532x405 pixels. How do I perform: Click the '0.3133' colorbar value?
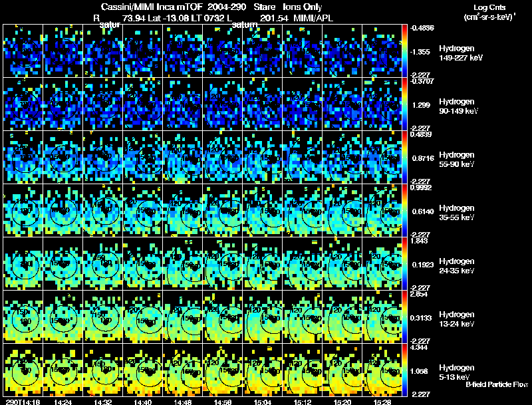pyautogui.click(x=421, y=318)
